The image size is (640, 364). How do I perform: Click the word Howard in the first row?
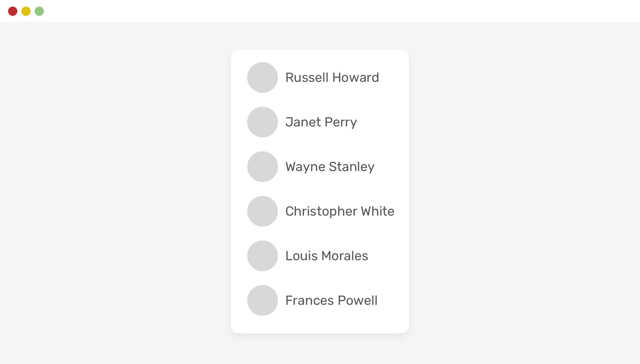coord(355,77)
